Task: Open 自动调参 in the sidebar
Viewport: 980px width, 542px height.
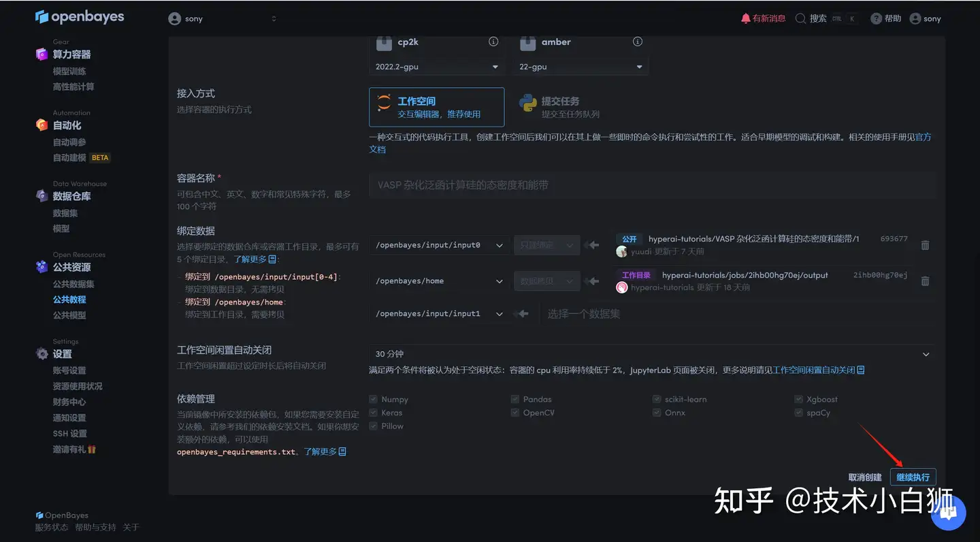Action: click(69, 142)
